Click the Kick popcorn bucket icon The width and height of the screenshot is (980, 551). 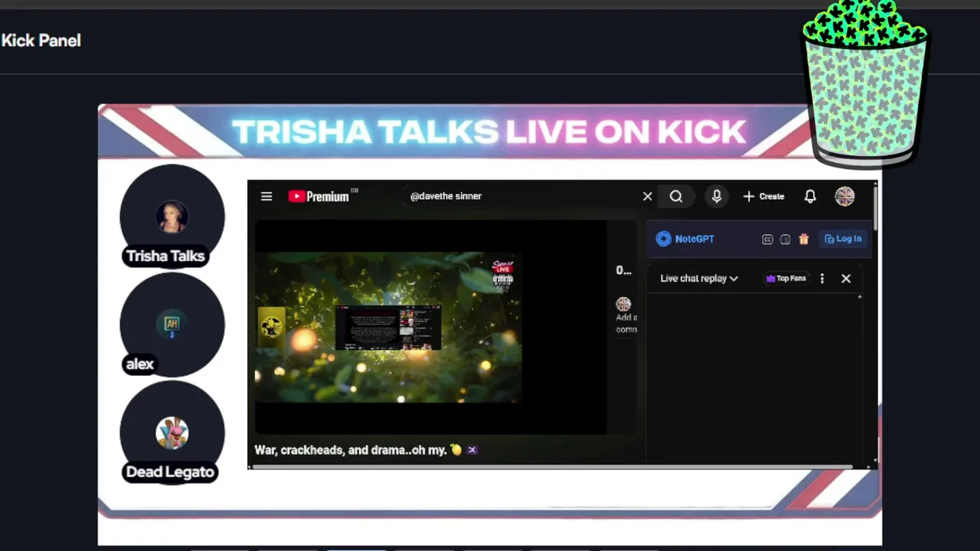coord(865,84)
